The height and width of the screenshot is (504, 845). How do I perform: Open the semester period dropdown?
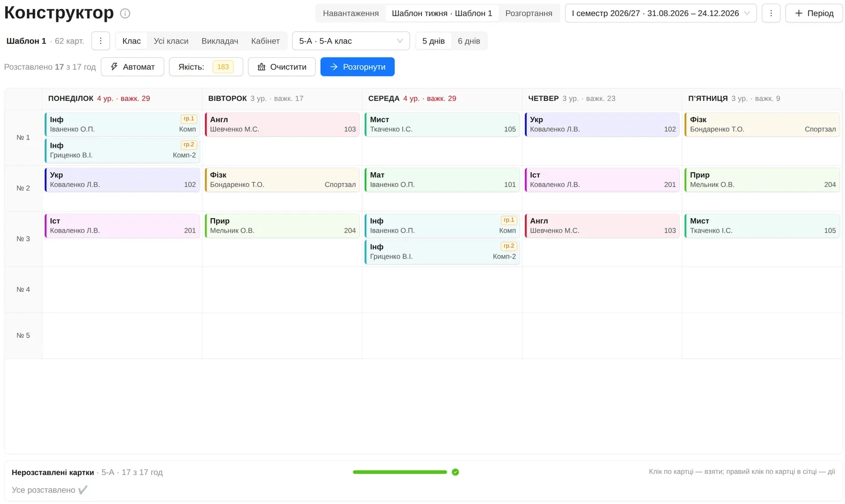click(661, 13)
